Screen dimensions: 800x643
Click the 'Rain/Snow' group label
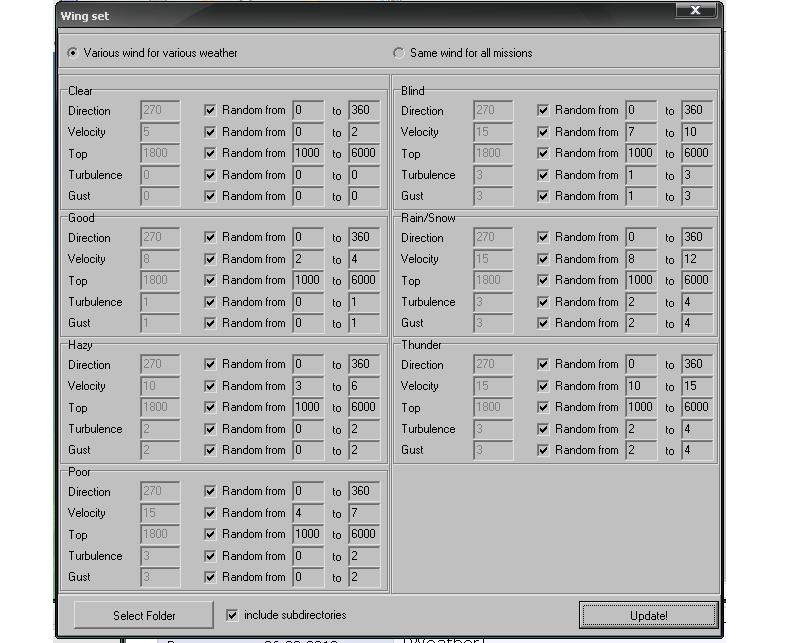428,218
